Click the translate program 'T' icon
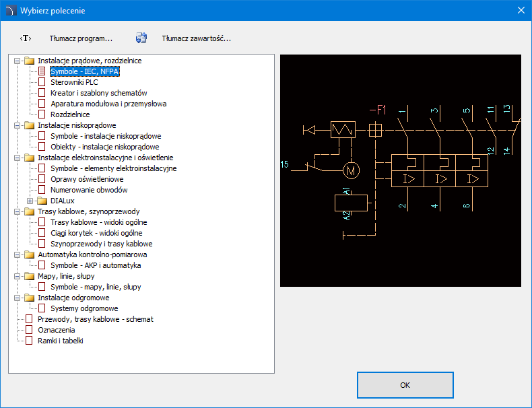 [26, 38]
